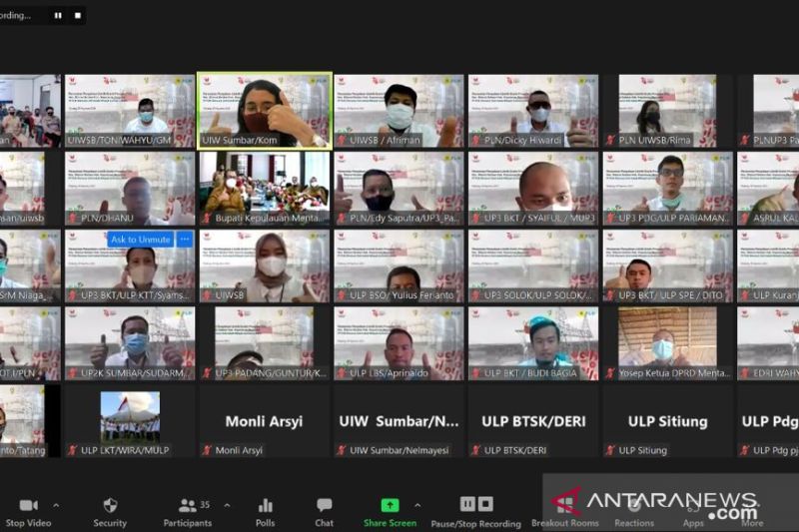Select the ULP LKT/WIRA/MULP tile
The height and width of the screenshot is (532, 799).
click(130, 420)
